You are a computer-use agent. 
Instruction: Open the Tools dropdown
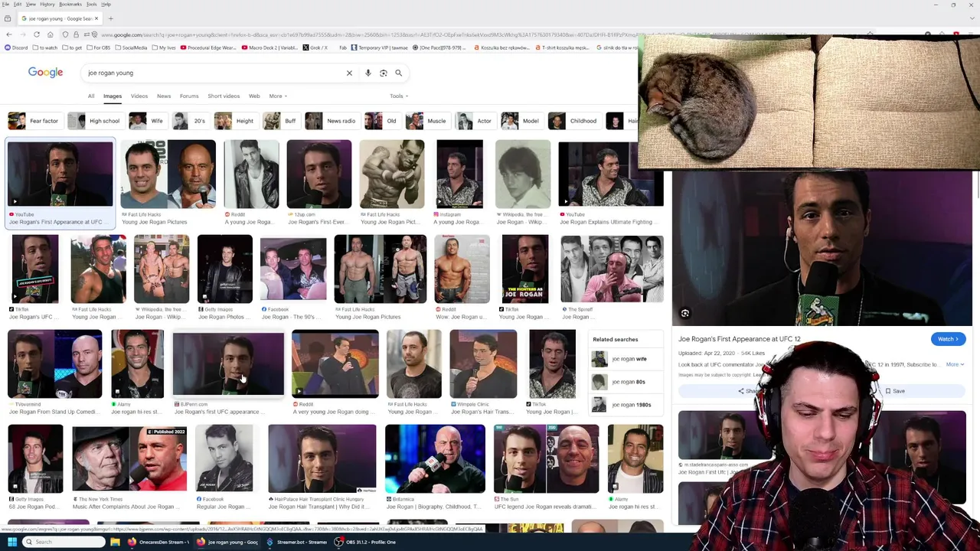click(x=399, y=96)
